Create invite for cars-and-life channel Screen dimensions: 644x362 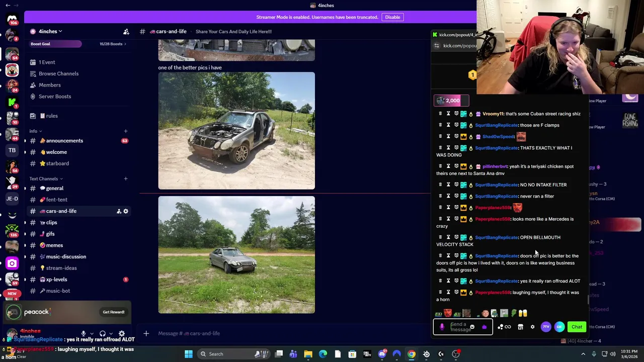[x=119, y=211]
